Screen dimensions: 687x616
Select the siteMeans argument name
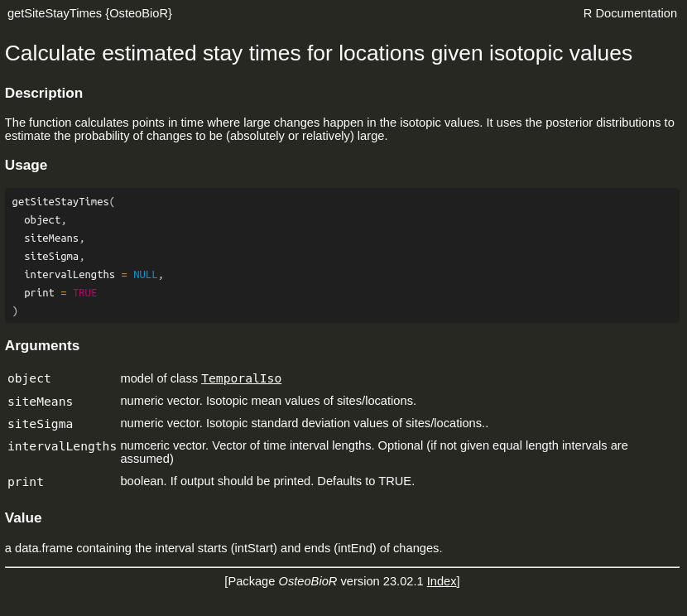[x=40, y=402]
